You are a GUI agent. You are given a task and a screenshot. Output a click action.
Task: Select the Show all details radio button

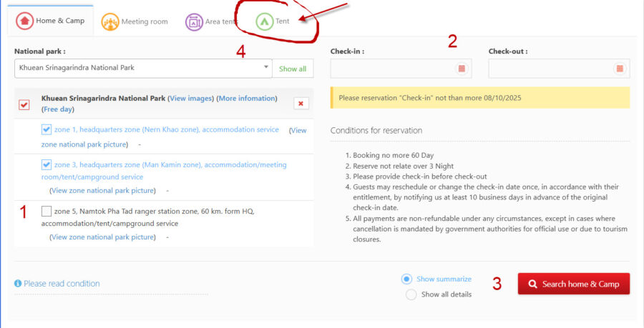pyautogui.click(x=411, y=294)
